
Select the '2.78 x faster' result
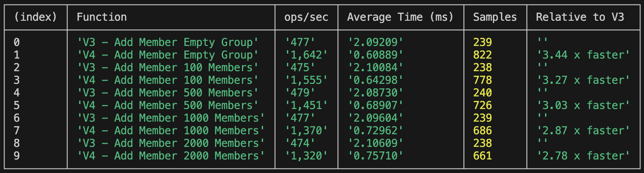click(x=583, y=156)
